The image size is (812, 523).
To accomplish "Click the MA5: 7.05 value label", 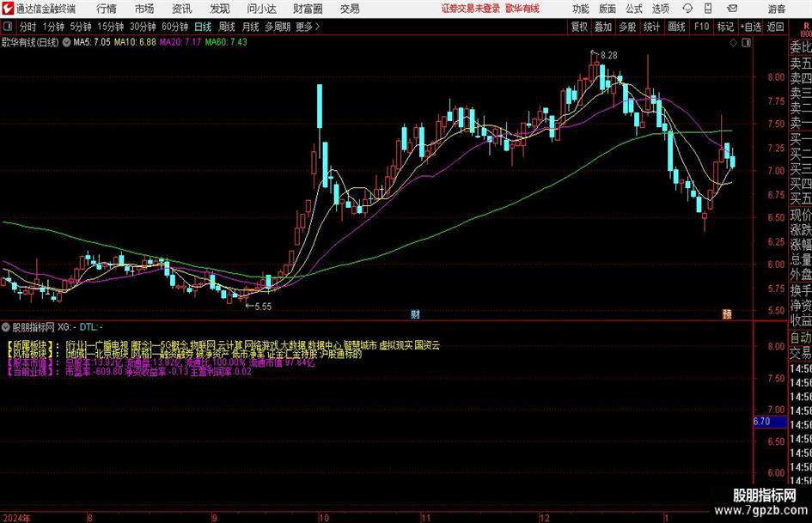I will pos(92,42).
